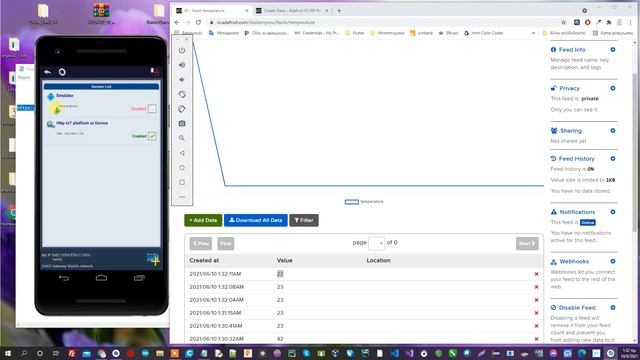The image size is (640, 360).
Task: Click the emulator power button icon
Action: pos(182,50)
